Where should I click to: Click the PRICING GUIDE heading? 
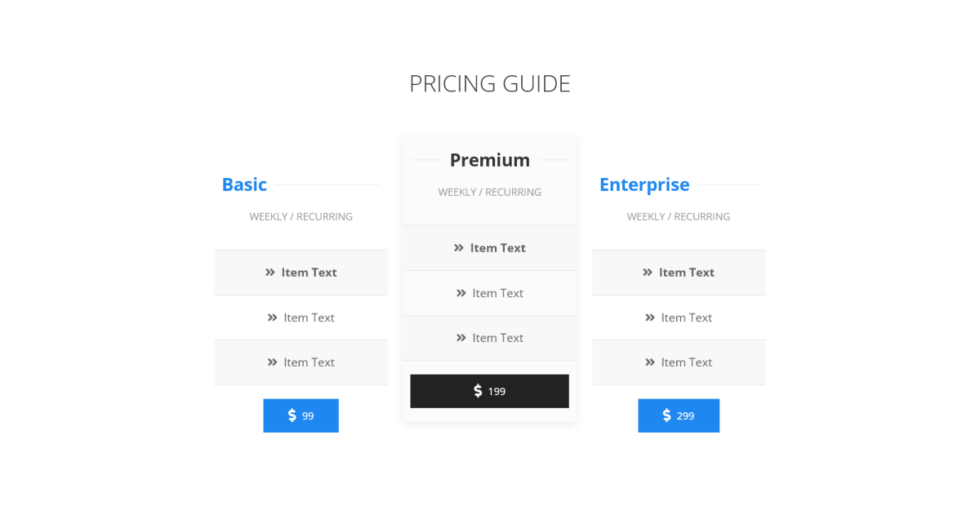(x=490, y=83)
